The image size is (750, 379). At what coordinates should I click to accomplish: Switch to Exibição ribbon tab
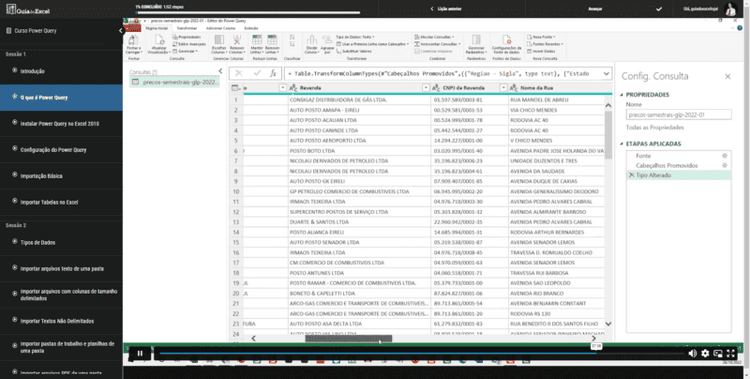251,28
